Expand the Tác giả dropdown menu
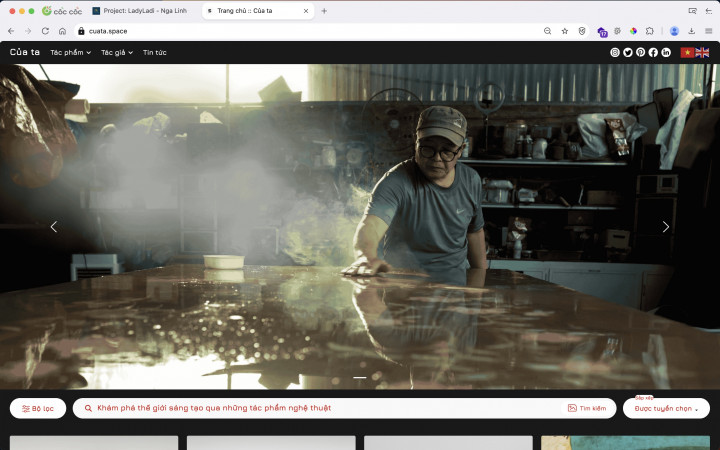720x450 pixels. pos(117,52)
